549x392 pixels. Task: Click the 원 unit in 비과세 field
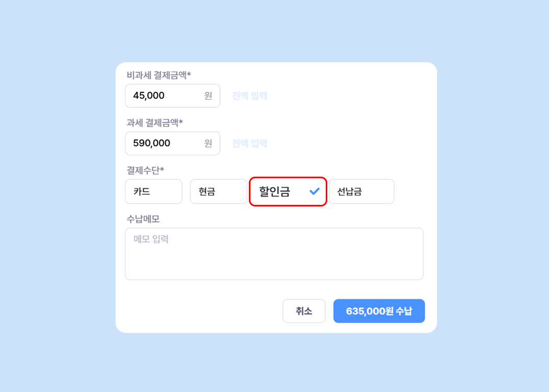(208, 96)
